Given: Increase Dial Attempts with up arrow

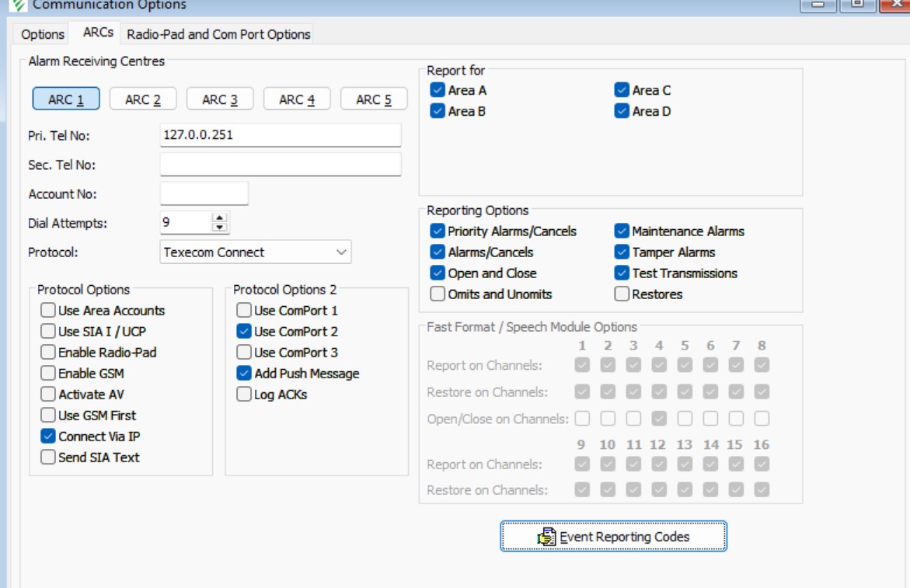Looking at the screenshot, I should (x=220, y=218).
